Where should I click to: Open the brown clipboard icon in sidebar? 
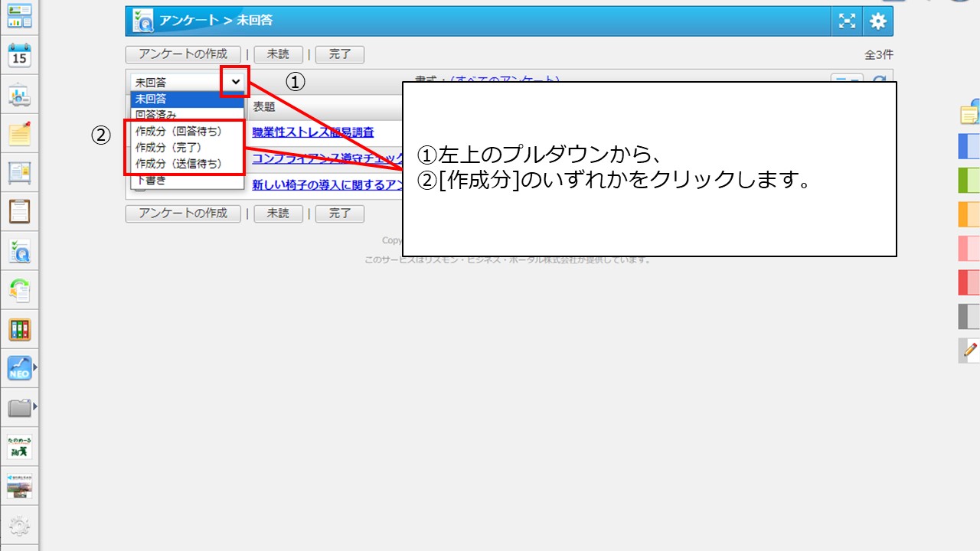click(19, 211)
